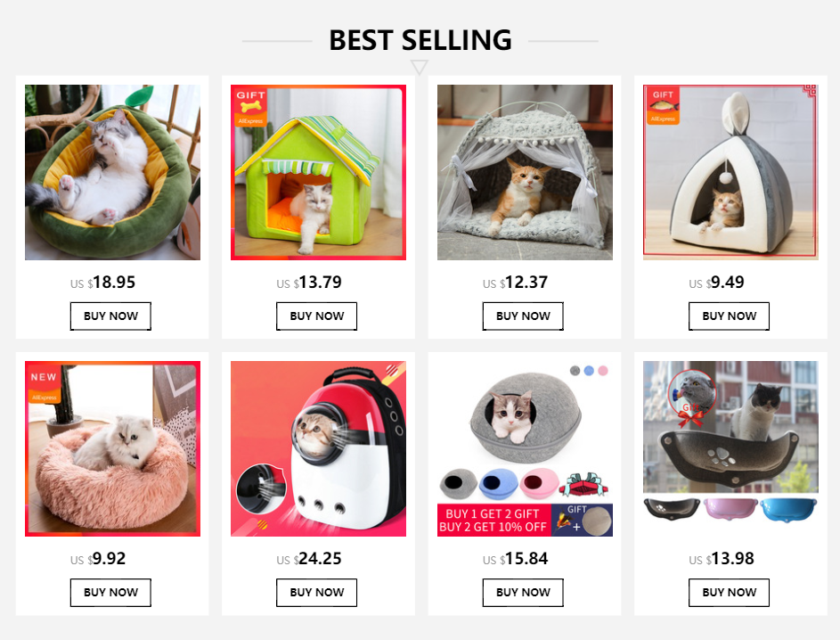Click the red gift box icon on felt cave
The width and height of the screenshot is (840, 640).
[x=583, y=484]
